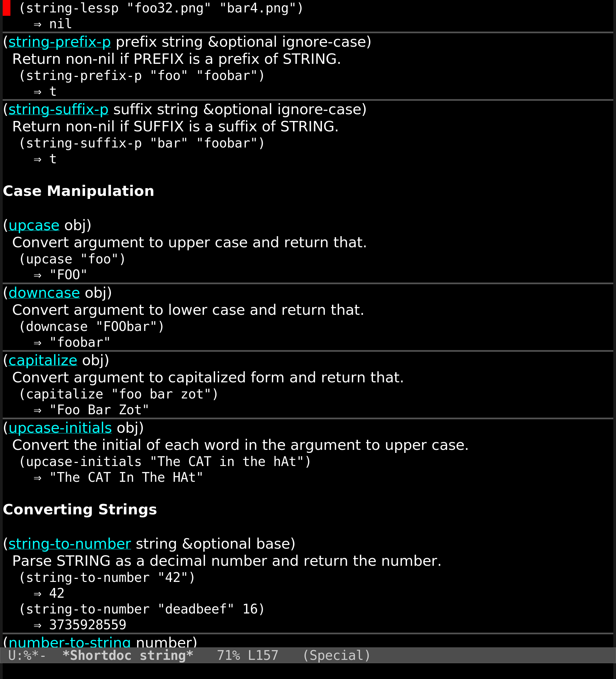Click the 3735928559 result value

tap(88, 625)
